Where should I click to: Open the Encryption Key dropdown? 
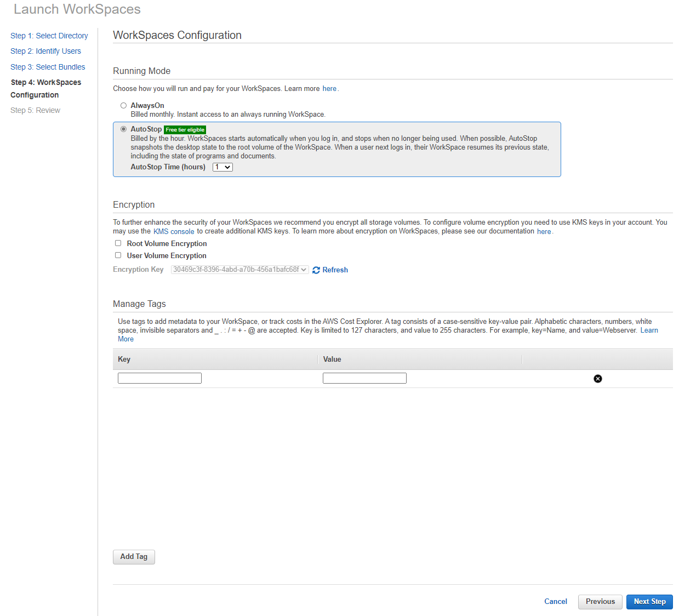tap(240, 270)
